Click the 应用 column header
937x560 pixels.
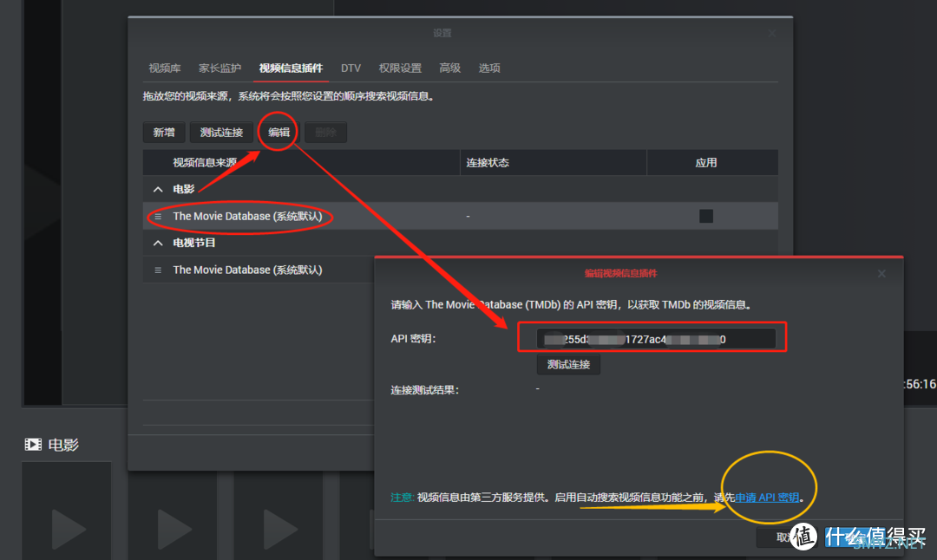(712, 162)
